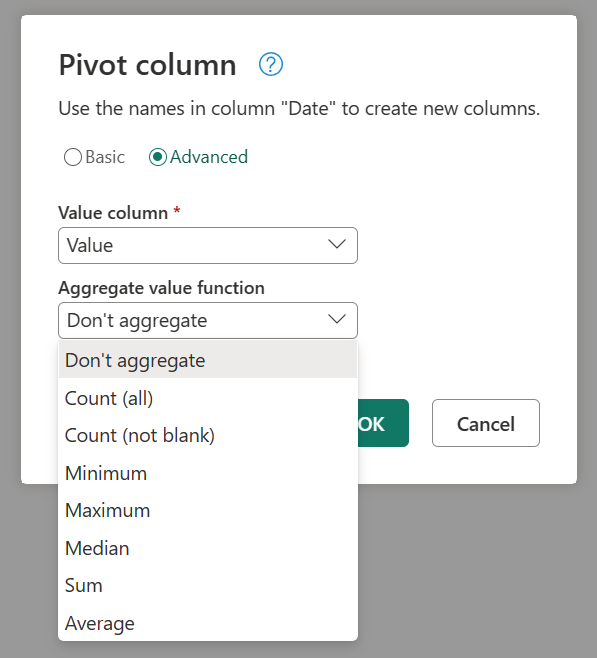
Task: Select the Advanced radio button
Action: tap(158, 157)
